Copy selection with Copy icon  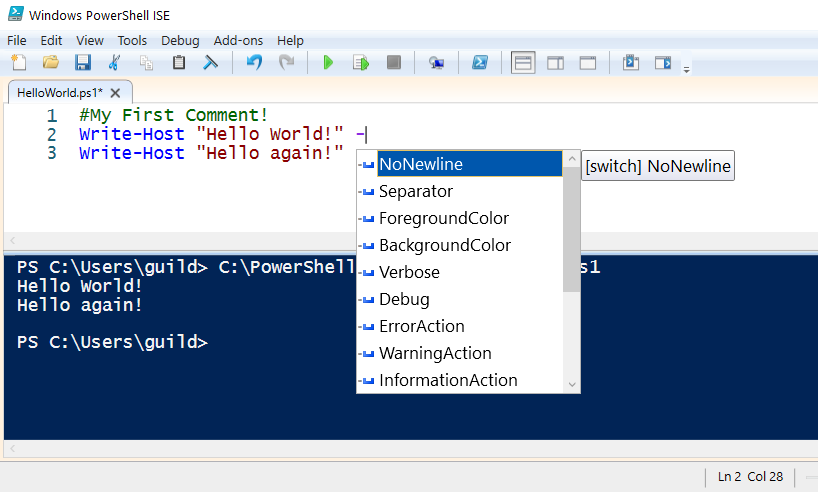tap(147, 63)
